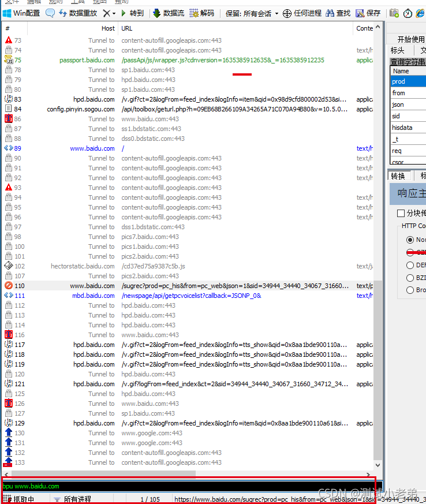Click the red aborted icon of session 110

(8, 285)
